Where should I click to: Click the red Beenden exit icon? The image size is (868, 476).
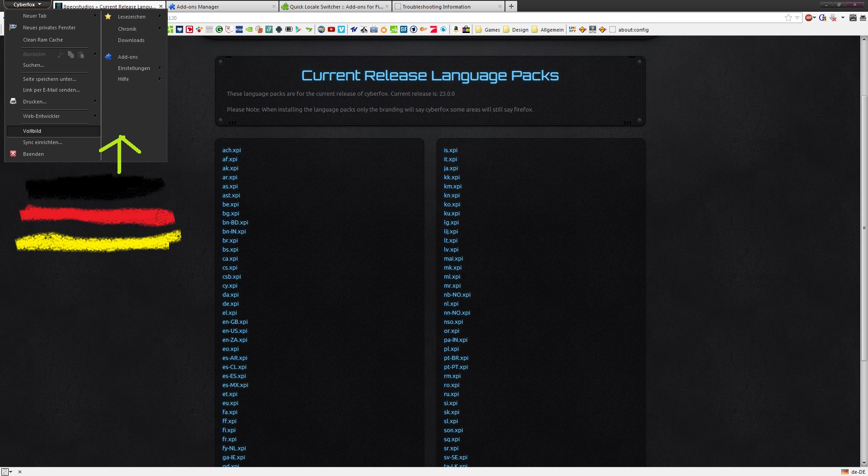tap(13, 154)
